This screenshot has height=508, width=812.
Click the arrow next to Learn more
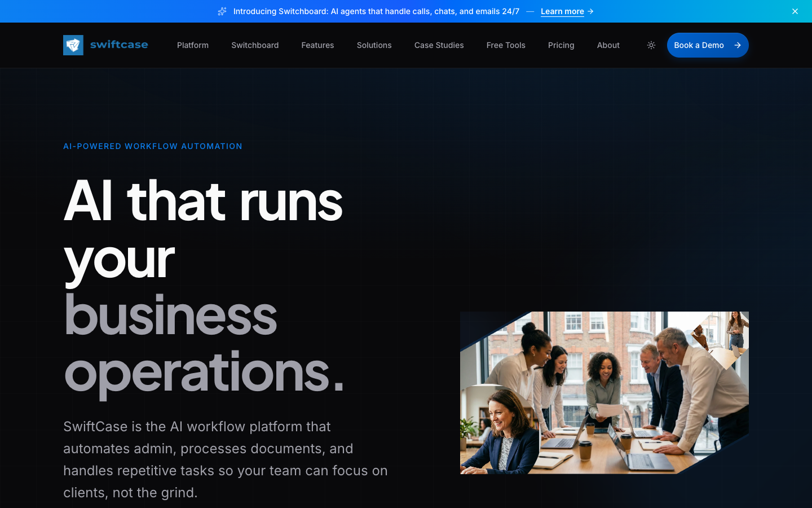[590, 11]
